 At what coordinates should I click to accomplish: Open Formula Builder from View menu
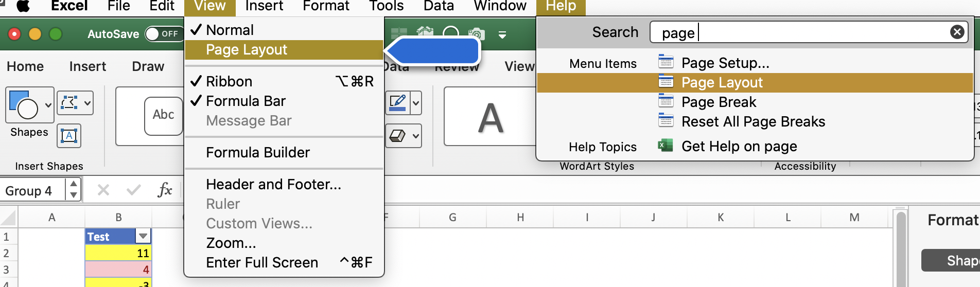pos(284,152)
